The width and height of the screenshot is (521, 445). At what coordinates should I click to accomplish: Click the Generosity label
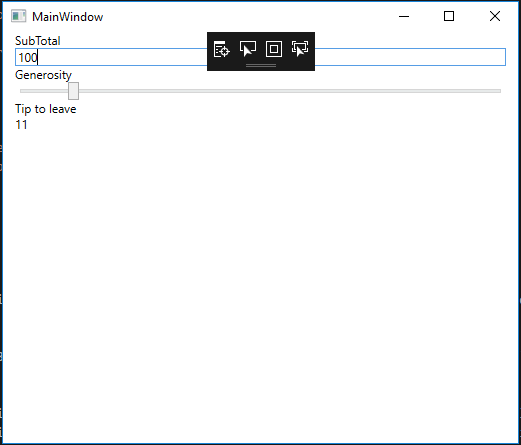pyautogui.click(x=43, y=75)
